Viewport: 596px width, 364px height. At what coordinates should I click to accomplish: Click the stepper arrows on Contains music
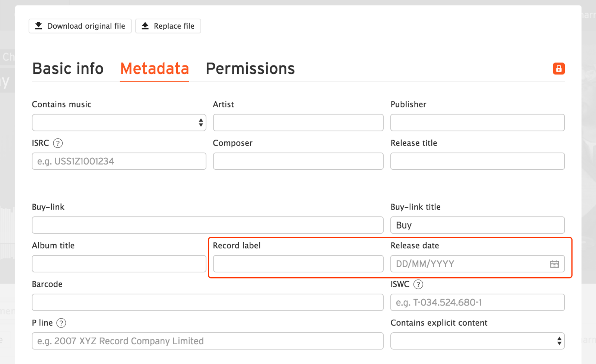click(x=200, y=122)
